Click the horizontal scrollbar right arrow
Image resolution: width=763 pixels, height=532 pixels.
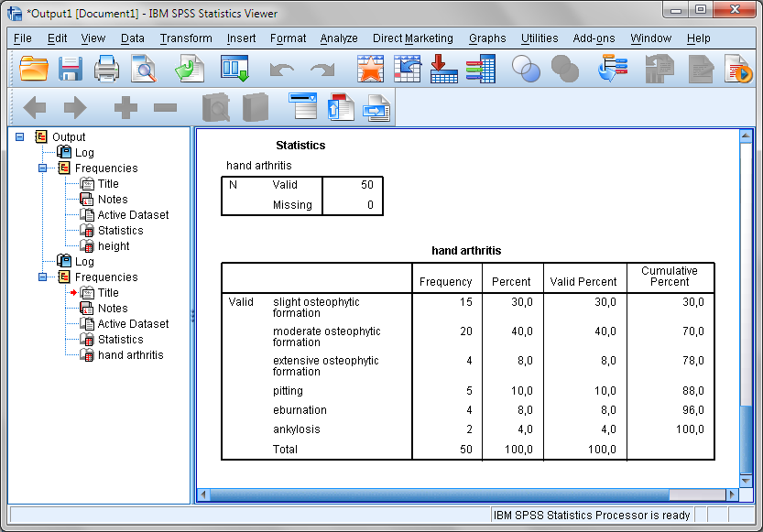(x=731, y=495)
